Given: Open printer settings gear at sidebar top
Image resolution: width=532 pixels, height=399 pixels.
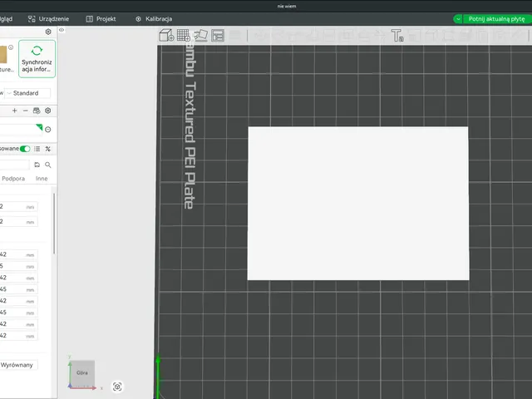Looking at the screenshot, I should (48, 32).
